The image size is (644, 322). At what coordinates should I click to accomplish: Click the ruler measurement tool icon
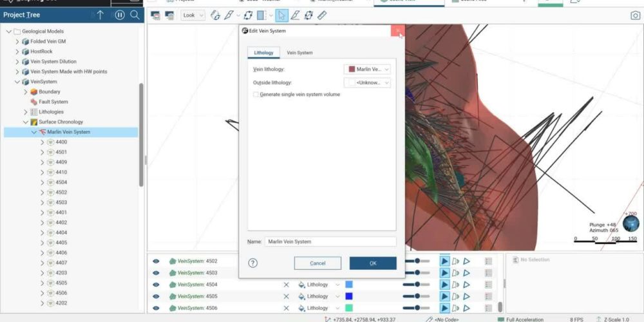click(322, 15)
